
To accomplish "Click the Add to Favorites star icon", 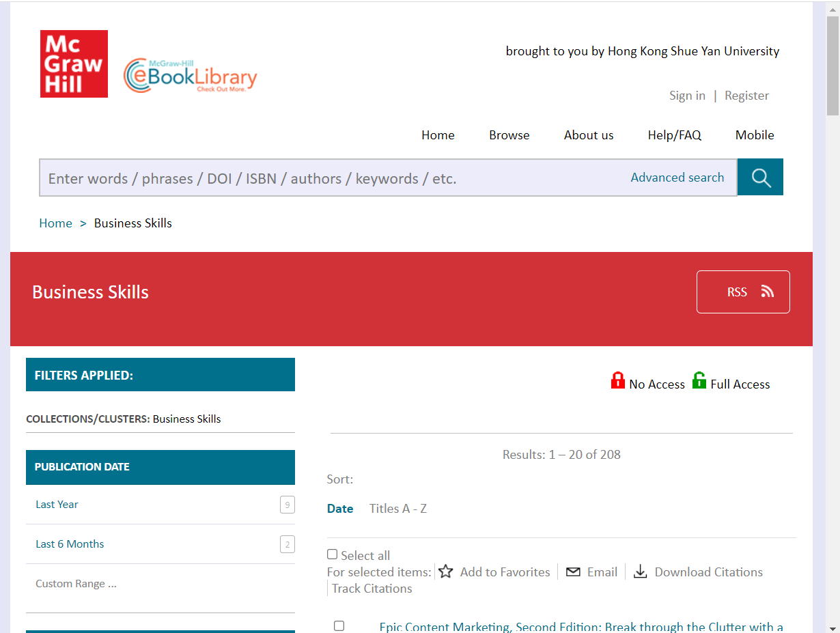I will tap(446, 572).
